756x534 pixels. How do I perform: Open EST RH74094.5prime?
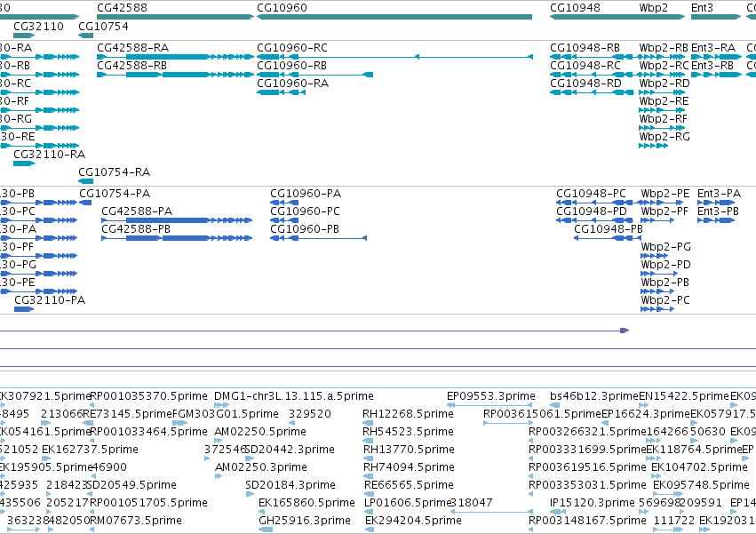[409, 467]
